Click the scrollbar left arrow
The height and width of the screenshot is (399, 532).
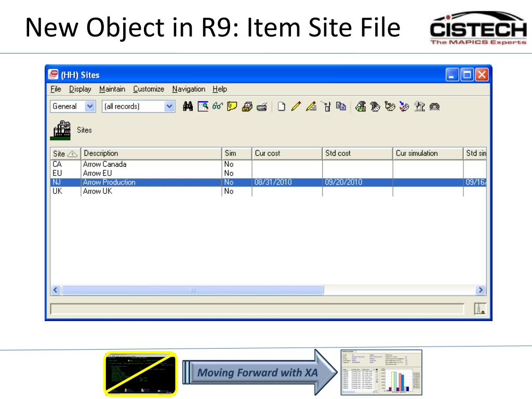tap(56, 290)
